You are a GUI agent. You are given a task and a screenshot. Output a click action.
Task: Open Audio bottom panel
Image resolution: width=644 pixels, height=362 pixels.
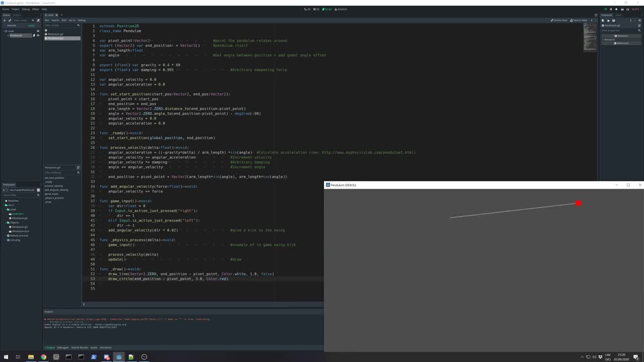94,347
